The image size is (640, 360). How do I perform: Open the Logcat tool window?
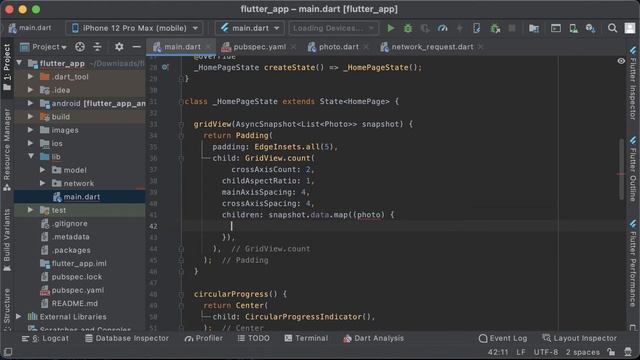pos(45,338)
